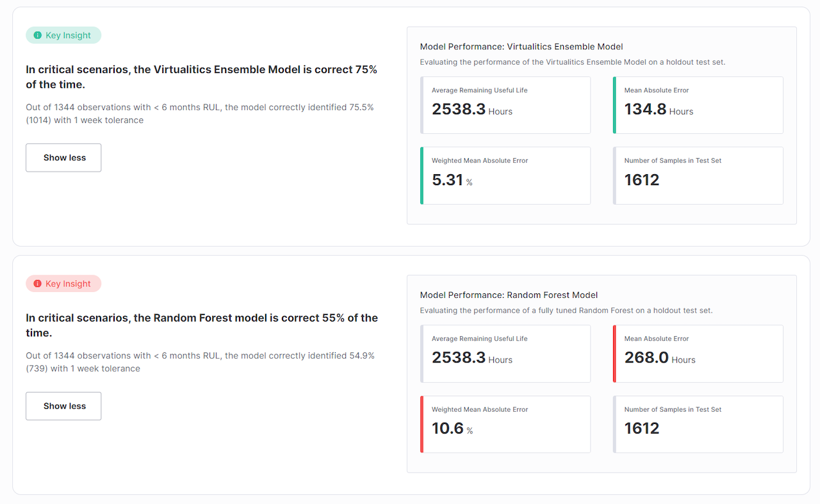Click Mean Absolute Error label above 134.8
The image size is (820, 504).
click(x=657, y=90)
